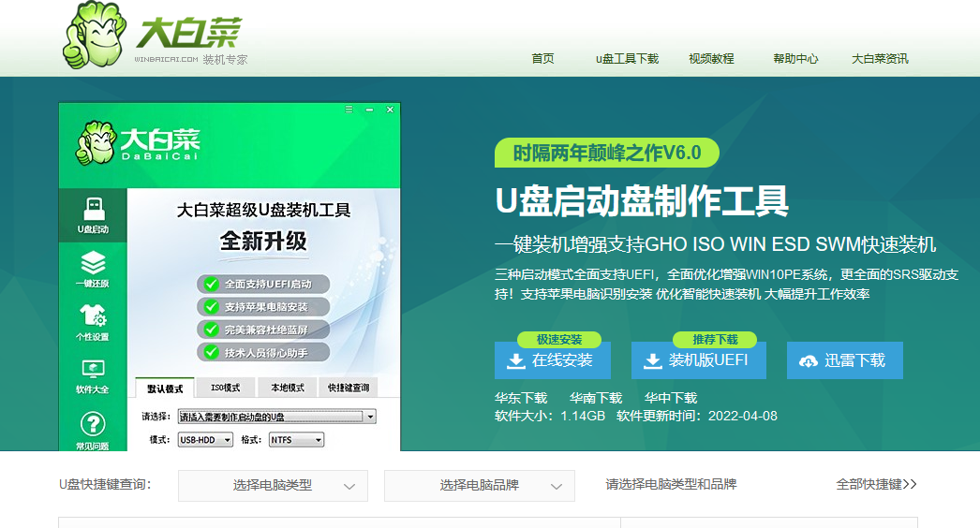980x528 pixels.
Task: Open 软件大全 monitor icon
Action: [93, 374]
